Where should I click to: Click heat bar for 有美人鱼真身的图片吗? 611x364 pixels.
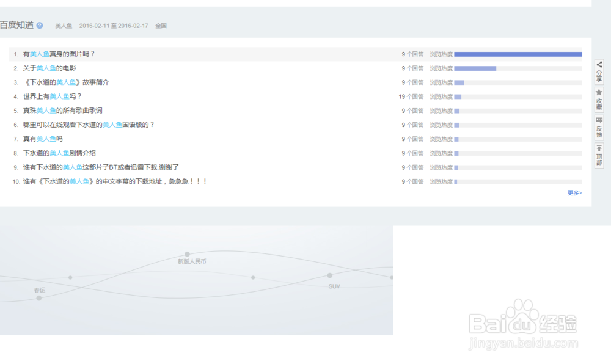pos(518,54)
